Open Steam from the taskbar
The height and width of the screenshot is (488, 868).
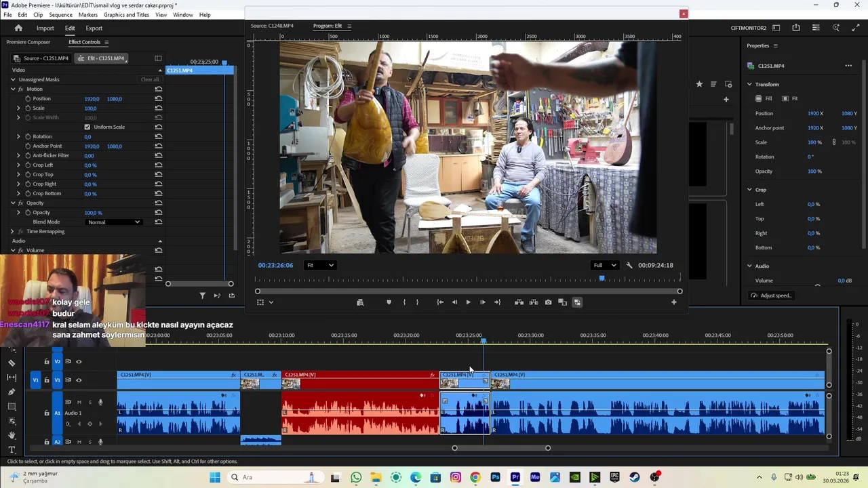(635, 477)
